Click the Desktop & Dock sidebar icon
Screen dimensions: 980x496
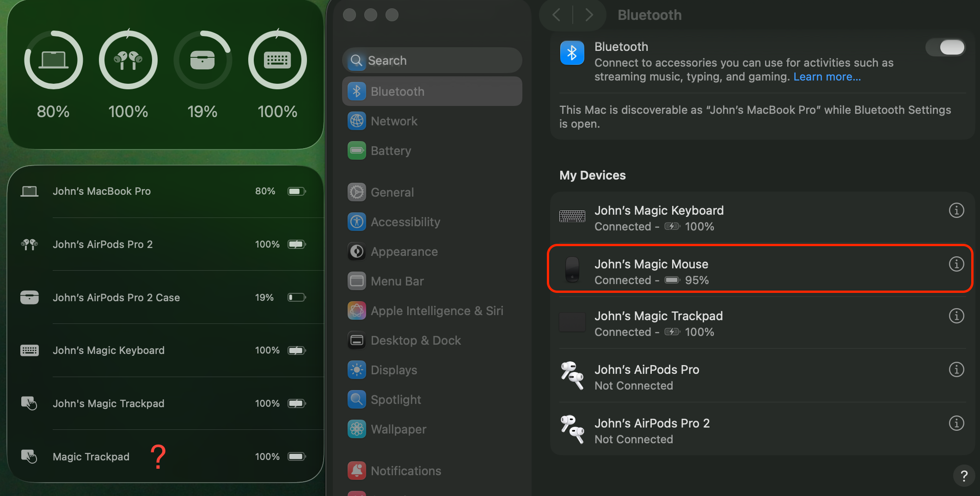click(356, 340)
